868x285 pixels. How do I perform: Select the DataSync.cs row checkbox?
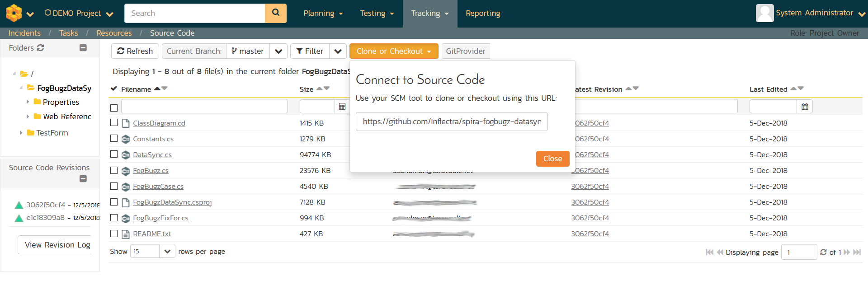(114, 154)
